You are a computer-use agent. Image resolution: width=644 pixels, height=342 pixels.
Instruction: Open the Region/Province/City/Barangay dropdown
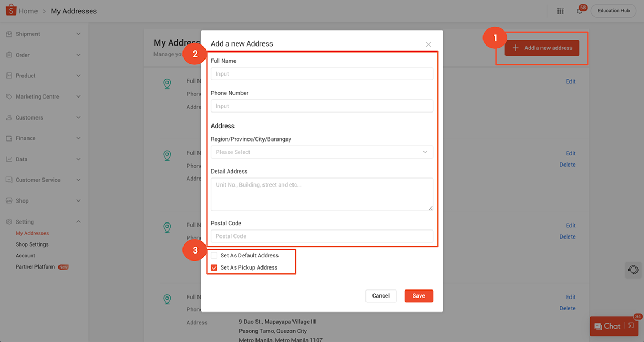(321, 152)
